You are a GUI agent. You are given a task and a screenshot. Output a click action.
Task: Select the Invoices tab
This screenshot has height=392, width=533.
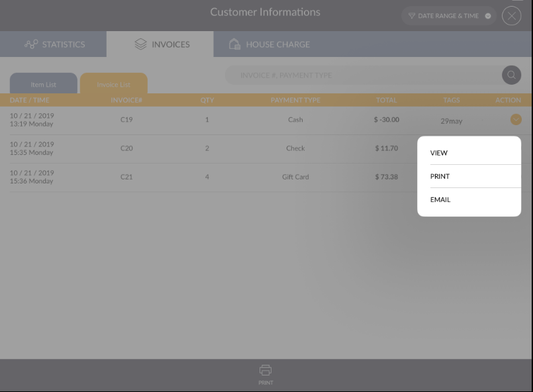(x=162, y=44)
